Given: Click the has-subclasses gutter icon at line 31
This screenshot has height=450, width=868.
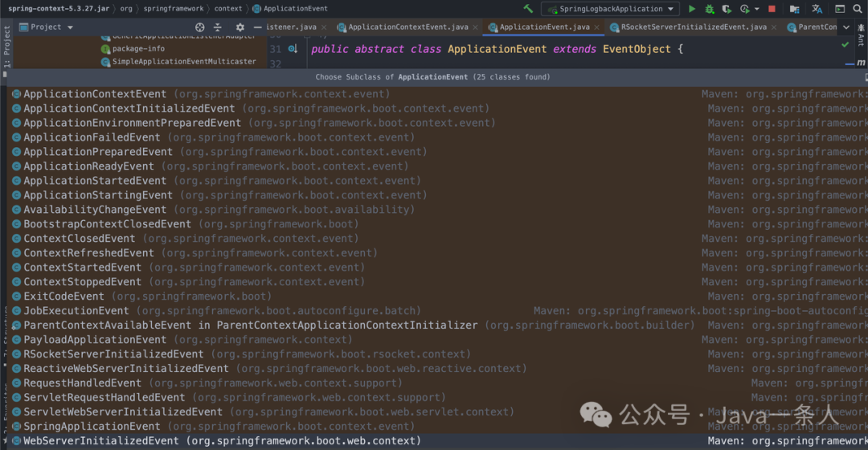Looking at the screenshot, I should point(293,49).
